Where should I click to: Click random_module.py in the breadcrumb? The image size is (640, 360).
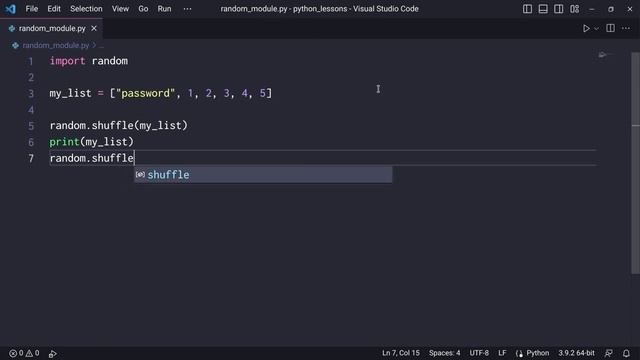[56, 45]
